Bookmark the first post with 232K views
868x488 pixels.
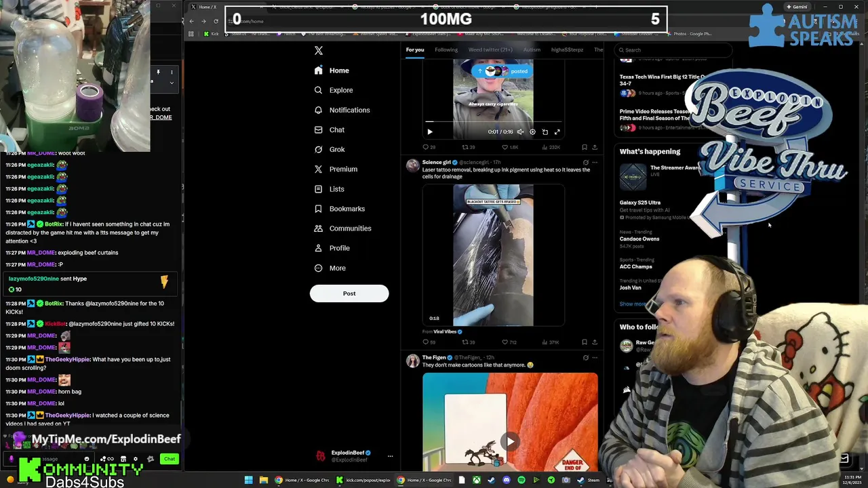(585, 147)
